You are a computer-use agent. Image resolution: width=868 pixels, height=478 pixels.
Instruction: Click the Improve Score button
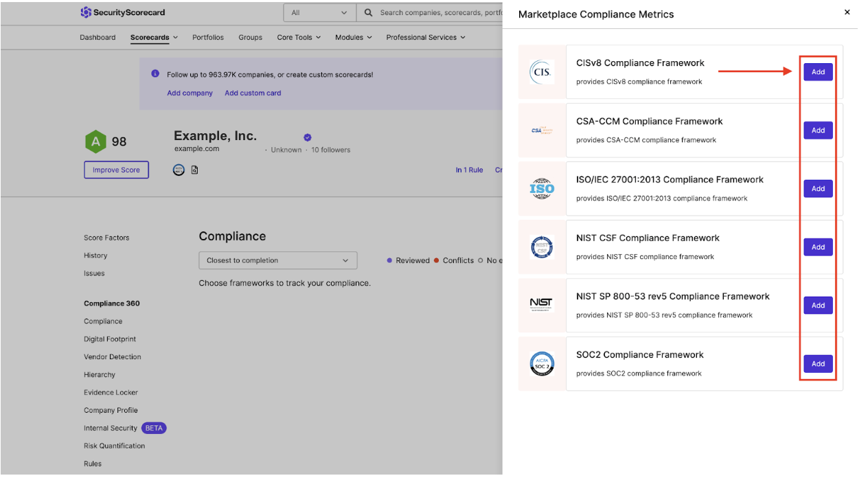(116, 170)
